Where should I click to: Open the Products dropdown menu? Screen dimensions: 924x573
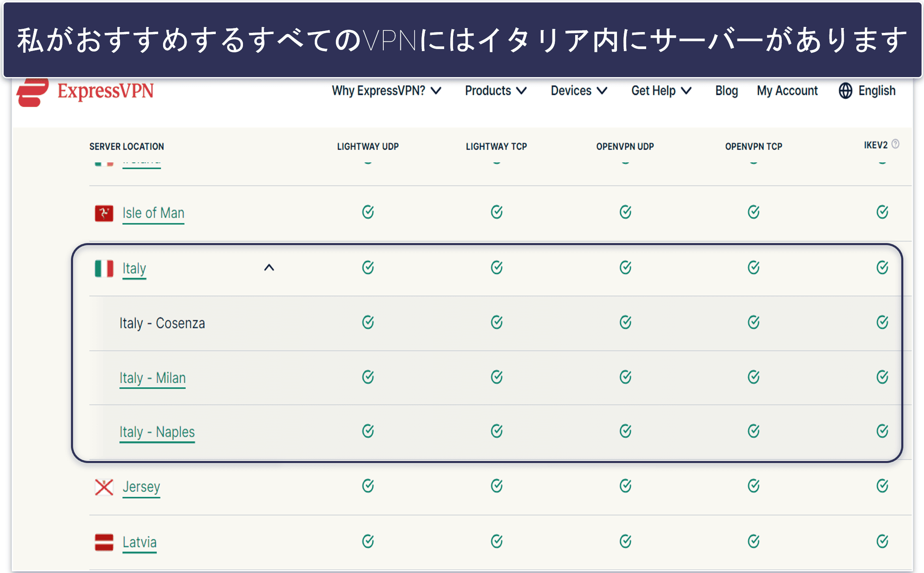click(496, 91)
